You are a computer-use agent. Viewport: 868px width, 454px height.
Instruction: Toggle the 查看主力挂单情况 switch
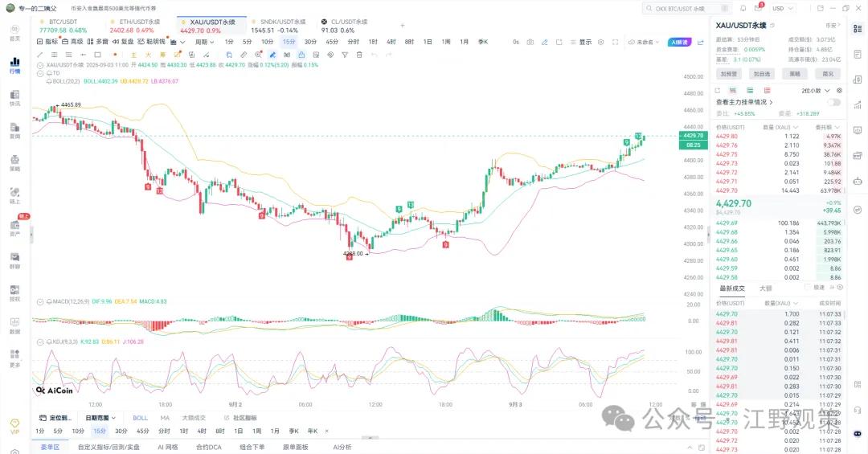pos(833,102)
